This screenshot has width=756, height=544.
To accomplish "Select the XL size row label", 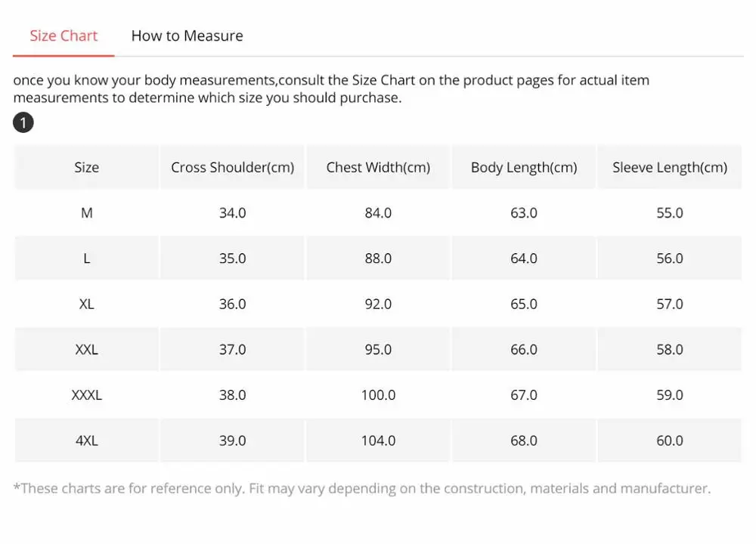I will point(86,304).
